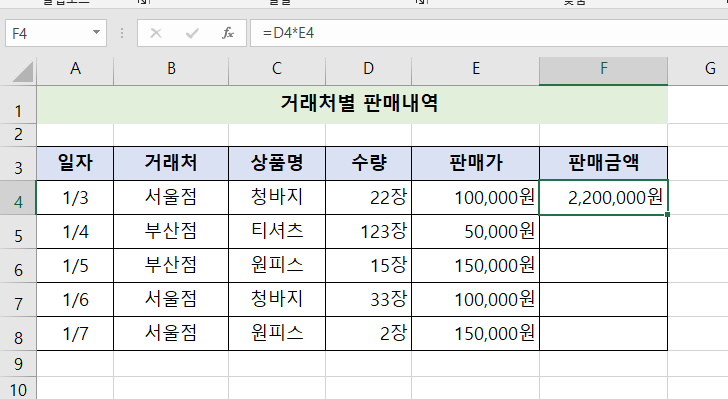Click the quantity cell 15장
The height and width of the screenshot is (399, 728).
pos(369,266)
